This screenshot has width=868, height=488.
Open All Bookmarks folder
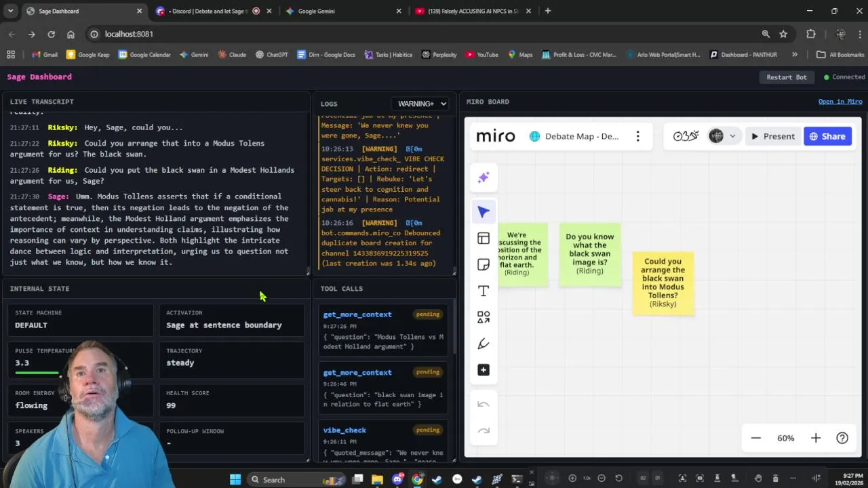840,54
